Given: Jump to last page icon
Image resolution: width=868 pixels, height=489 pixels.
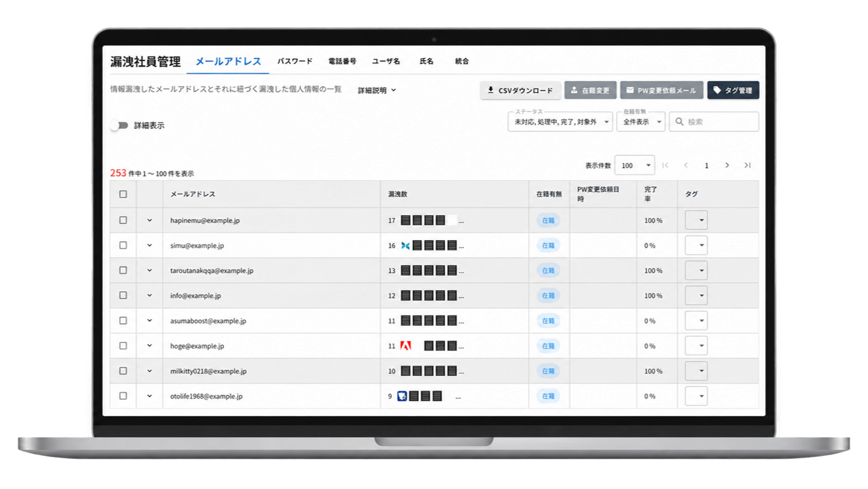Looking at the screenshot, I should (x=748, y=165).
